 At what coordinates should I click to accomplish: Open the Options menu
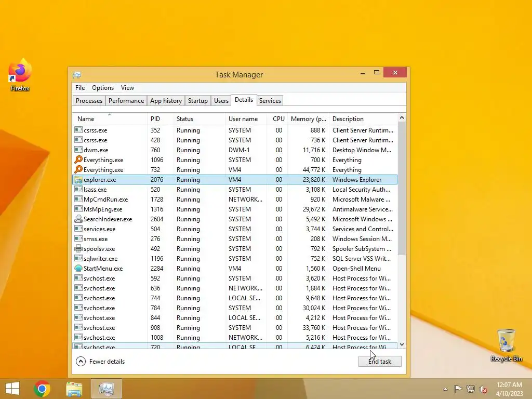[x=103, y=87]
